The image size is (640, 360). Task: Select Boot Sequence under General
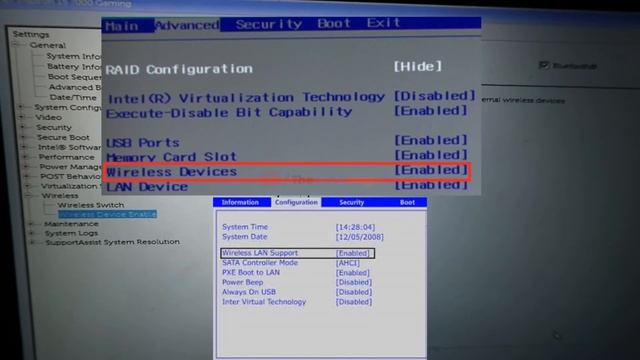(x=74, y=76)
